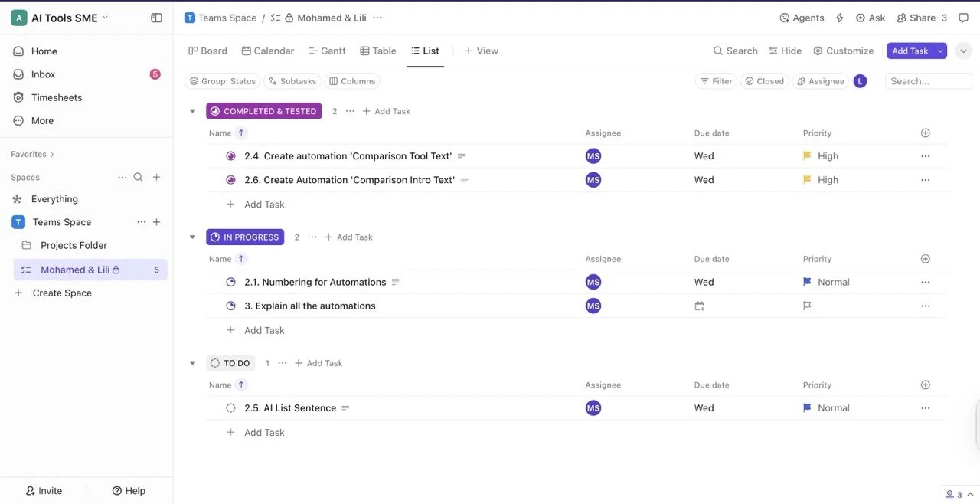Add a new view with + View
This screenshot has width=980, height=504.
tap(481, 51)
